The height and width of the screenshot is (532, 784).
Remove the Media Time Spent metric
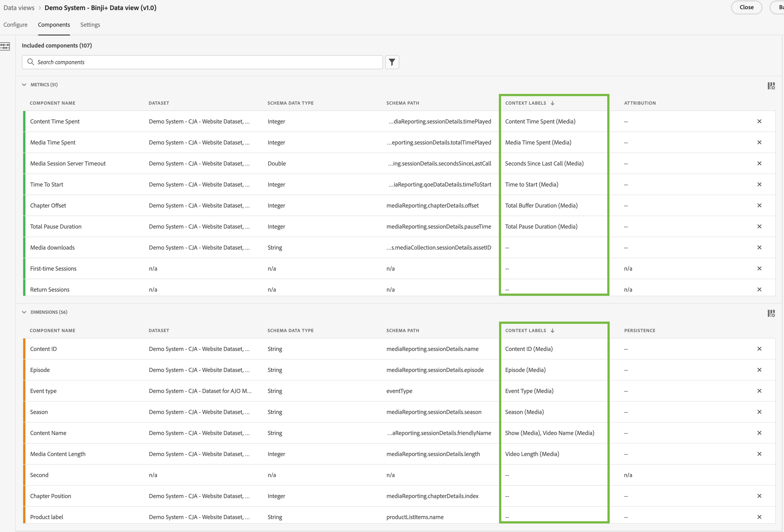coord(759,142)
